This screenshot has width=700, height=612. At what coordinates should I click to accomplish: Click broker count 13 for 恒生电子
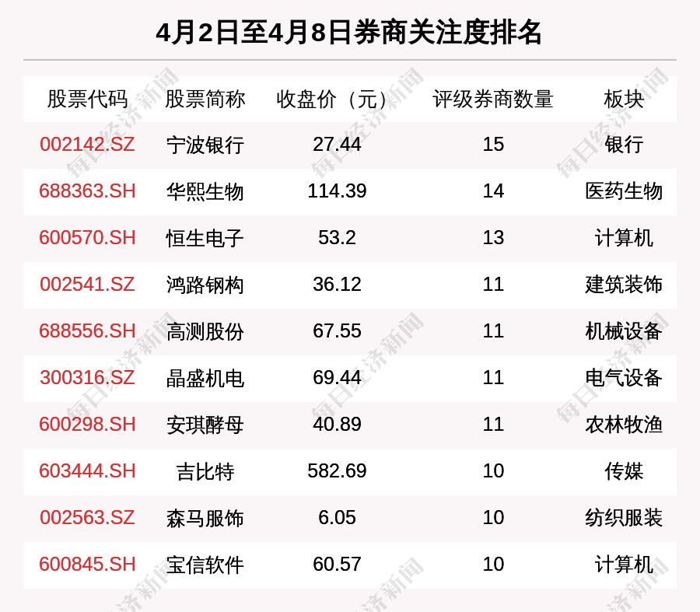point(493,237)
